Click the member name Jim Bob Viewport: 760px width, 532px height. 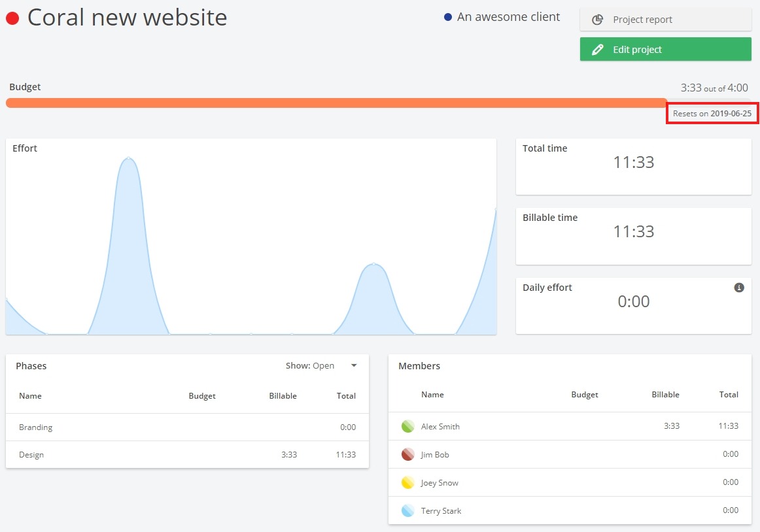(435, 454)
